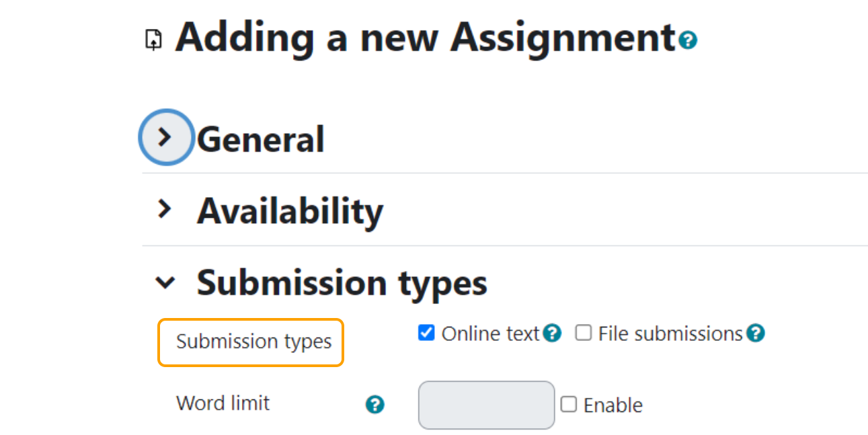Open help for File submissions
The height and width of the screenshot is (435, 868).
coord(756,333)
